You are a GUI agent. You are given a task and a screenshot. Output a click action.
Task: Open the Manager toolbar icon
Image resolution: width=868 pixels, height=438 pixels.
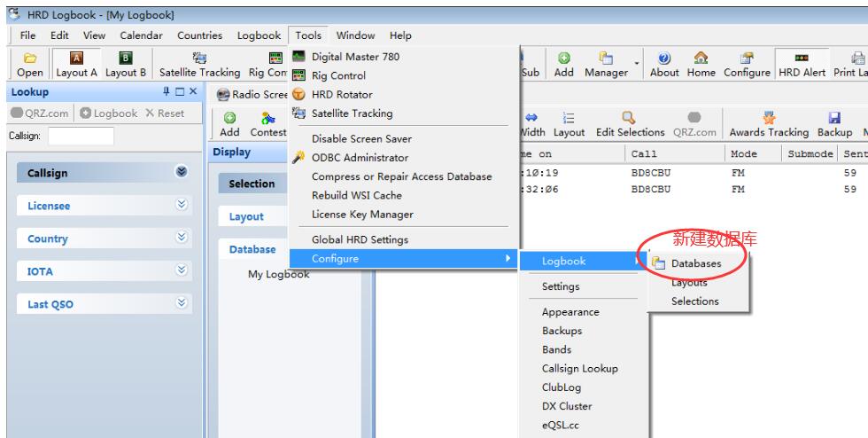(x=606, y=65)
